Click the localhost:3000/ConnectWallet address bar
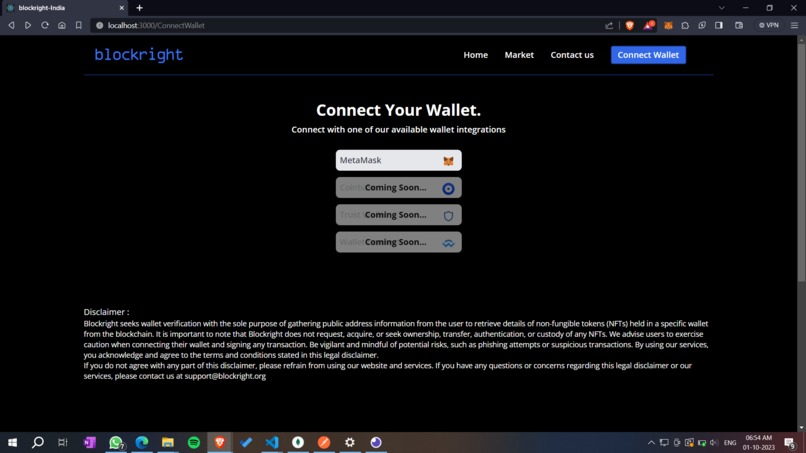 (x=347, y=25)
